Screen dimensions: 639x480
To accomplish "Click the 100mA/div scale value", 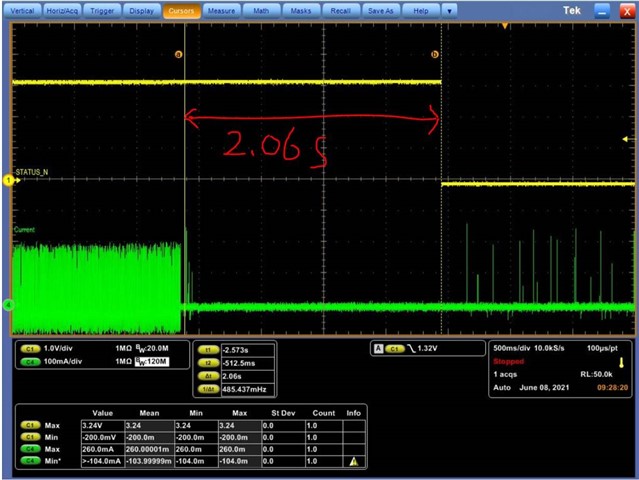I will point(63,362).
